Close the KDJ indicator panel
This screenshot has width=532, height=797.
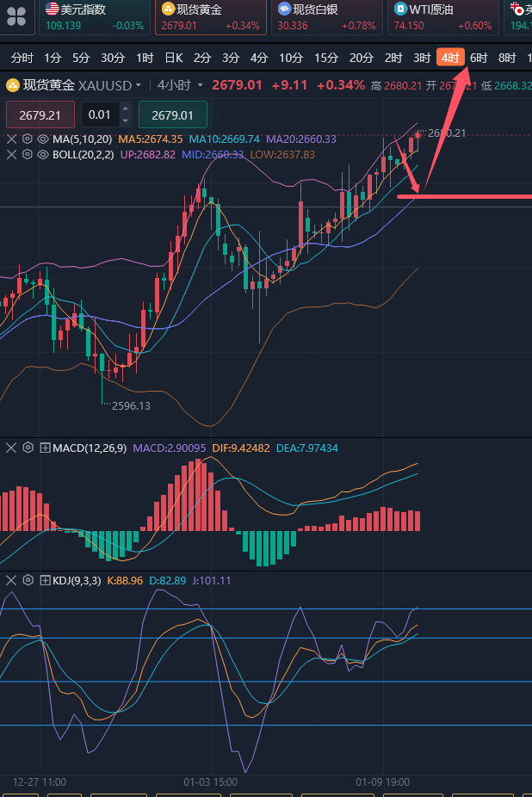11,580
